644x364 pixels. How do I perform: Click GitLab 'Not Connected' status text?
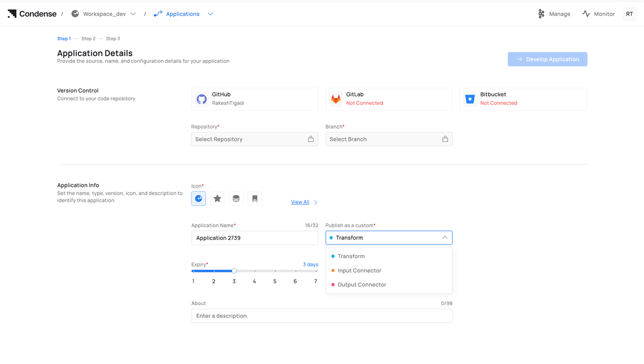coord(364,103)
